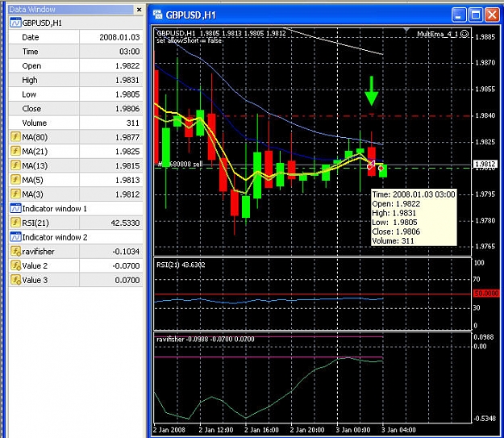Select the MA(3) value 1.9812
The width and height of the screenshot is (504, 438).
tap(127, 194)
